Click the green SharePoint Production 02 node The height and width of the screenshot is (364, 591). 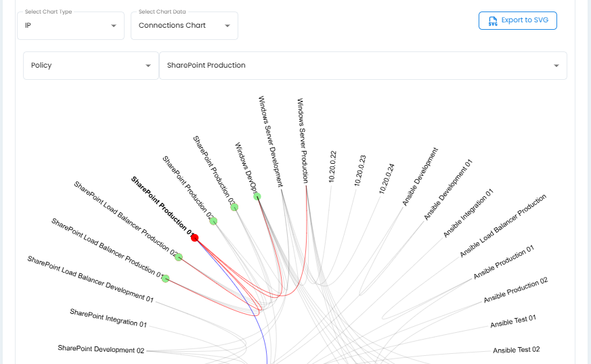tap(213, 221)
